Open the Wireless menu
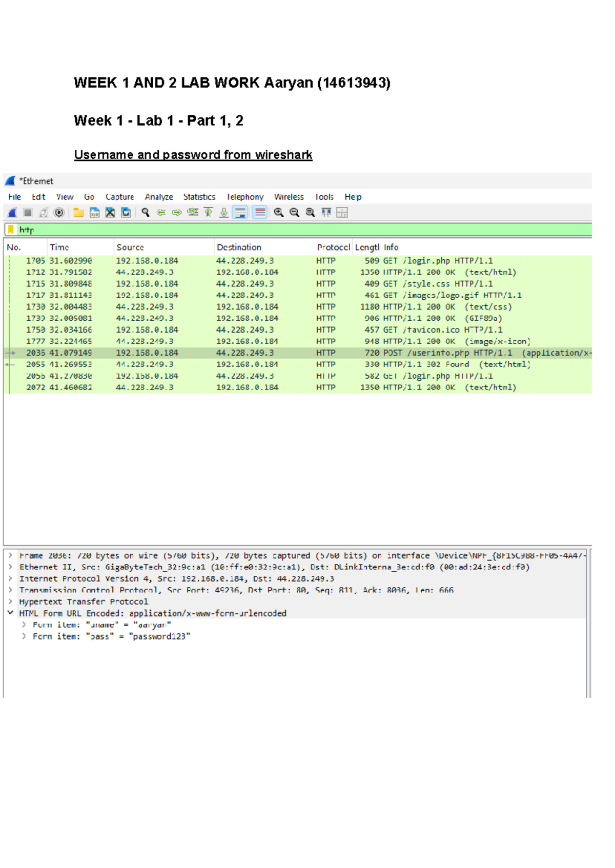 pyautogui.click(x=289, y=197)
